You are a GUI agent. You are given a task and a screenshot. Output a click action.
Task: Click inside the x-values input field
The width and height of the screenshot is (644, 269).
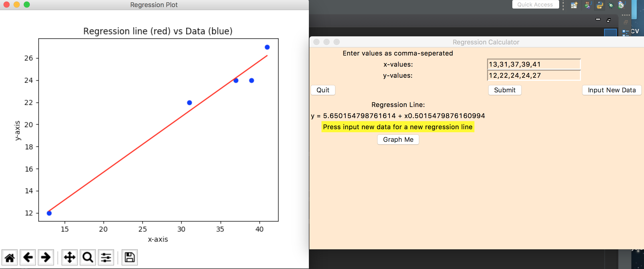(x=534, y=64)
